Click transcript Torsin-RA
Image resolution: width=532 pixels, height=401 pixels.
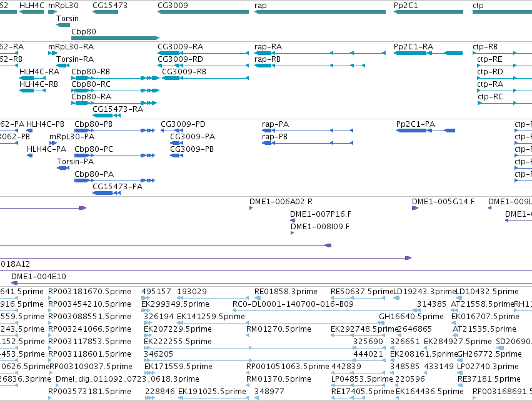[75, 59]
